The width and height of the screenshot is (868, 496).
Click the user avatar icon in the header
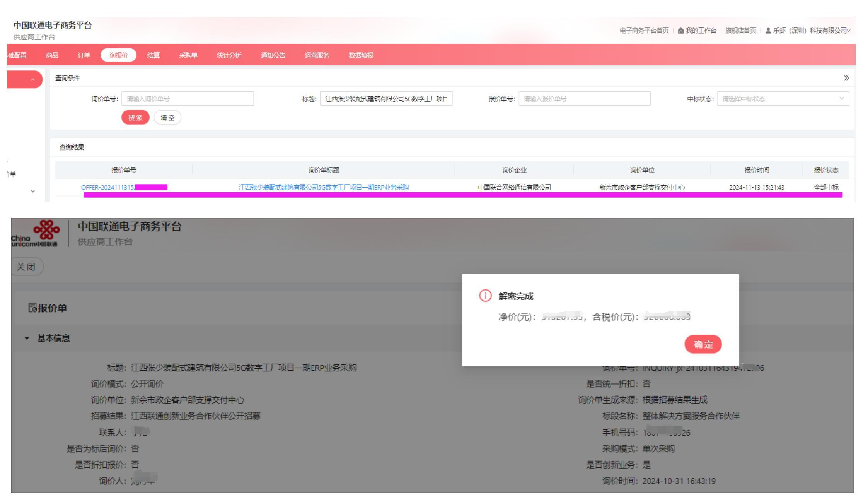pos(768,31)
